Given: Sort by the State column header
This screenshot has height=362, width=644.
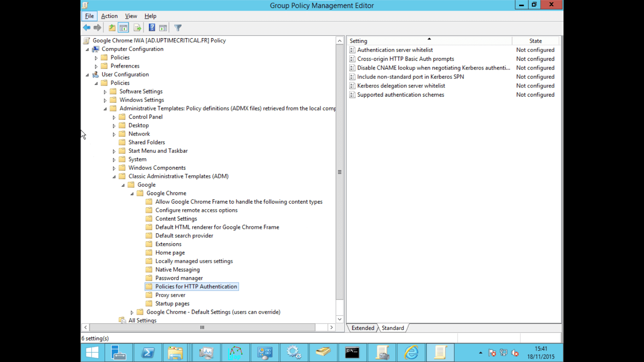Looking at the screenshot, I should 535,41.
